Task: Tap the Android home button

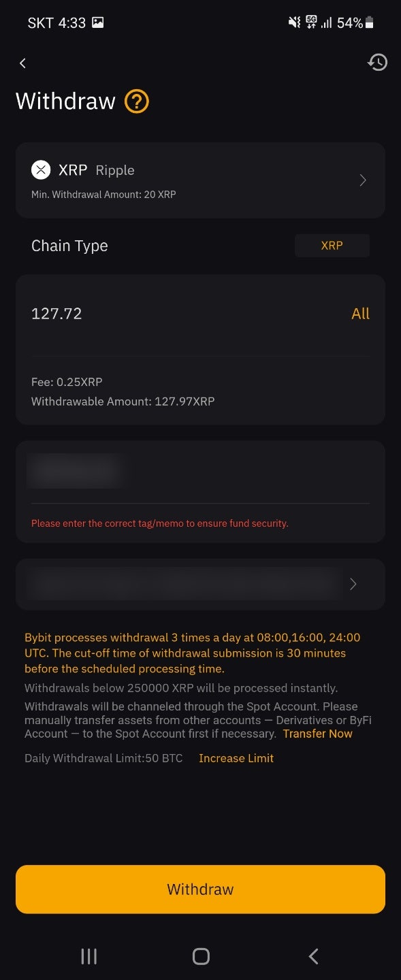Action: 201,956
